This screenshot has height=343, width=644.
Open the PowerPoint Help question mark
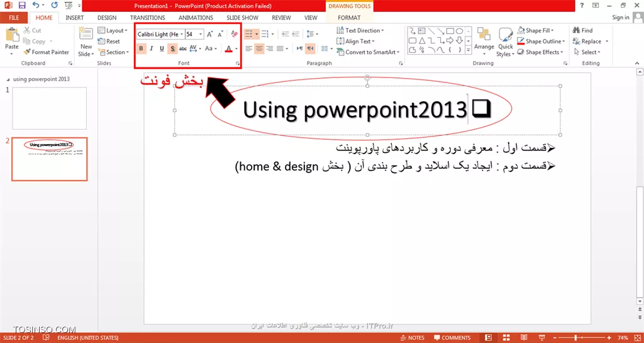tap(583, 5)
